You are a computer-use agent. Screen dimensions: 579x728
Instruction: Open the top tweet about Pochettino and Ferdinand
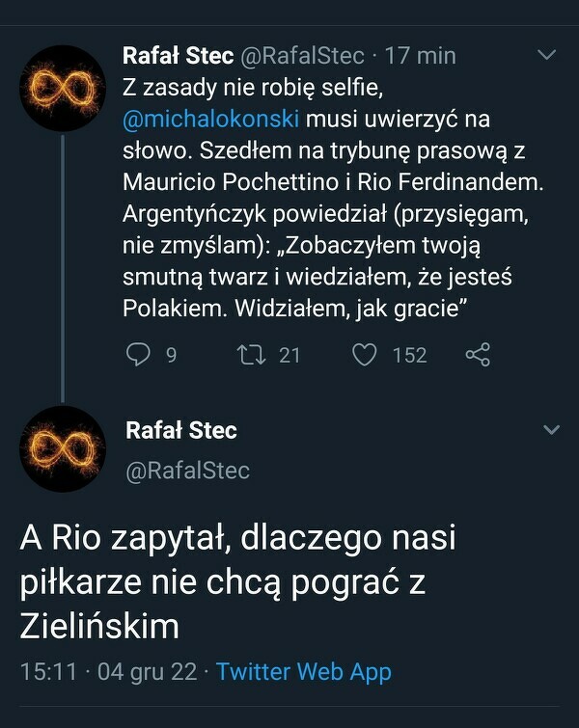click(x=318, y=212)
